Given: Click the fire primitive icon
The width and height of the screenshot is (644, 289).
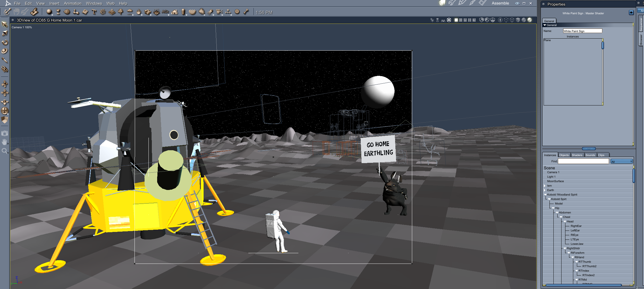Looking at the screenshot, I should [139, 12].
